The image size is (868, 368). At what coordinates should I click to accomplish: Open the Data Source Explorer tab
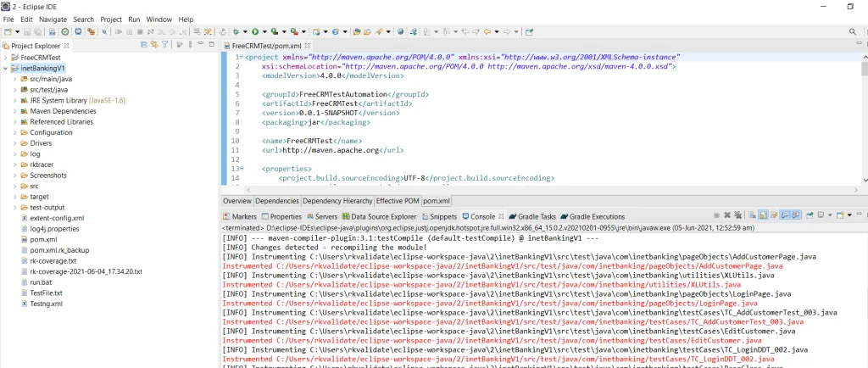click(x=379, y=216)
